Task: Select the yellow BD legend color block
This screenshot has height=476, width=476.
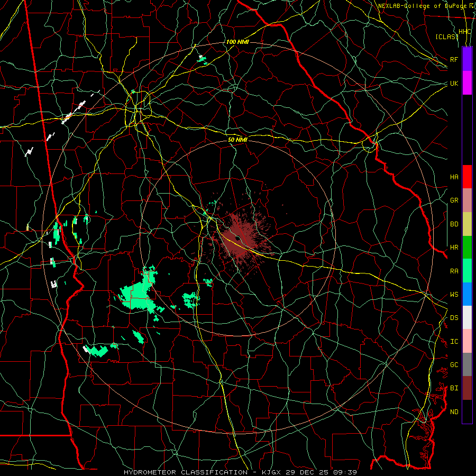Action: [467, 224]
